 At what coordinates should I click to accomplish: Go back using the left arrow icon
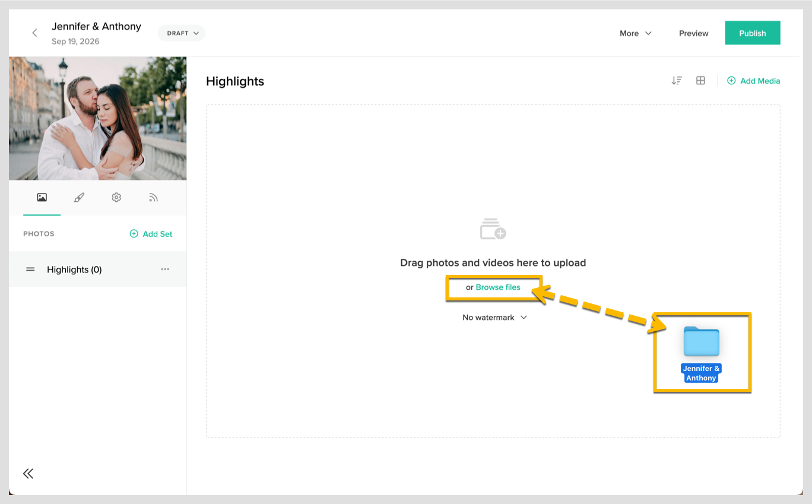(34, 33)
